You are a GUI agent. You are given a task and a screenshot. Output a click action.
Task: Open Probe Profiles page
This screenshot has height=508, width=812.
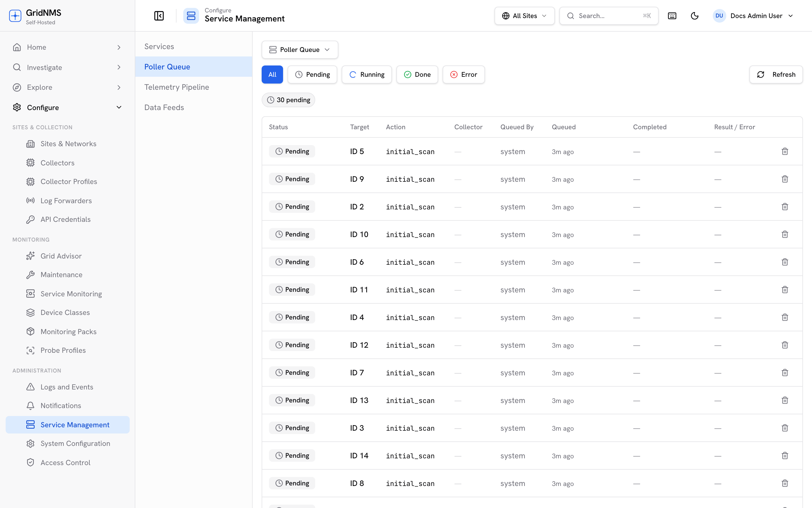tap(68, 351)
